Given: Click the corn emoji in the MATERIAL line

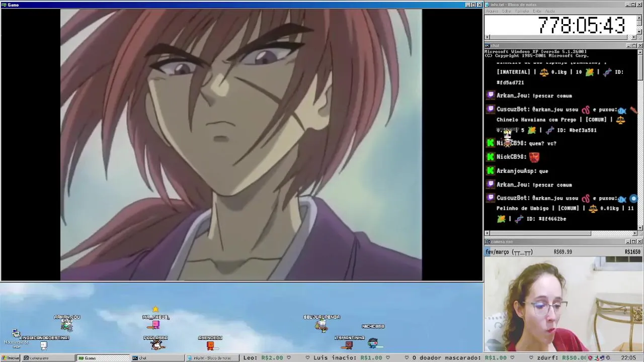Looking at the screenshot, I should pyautogui.click(x=590, y=72).
